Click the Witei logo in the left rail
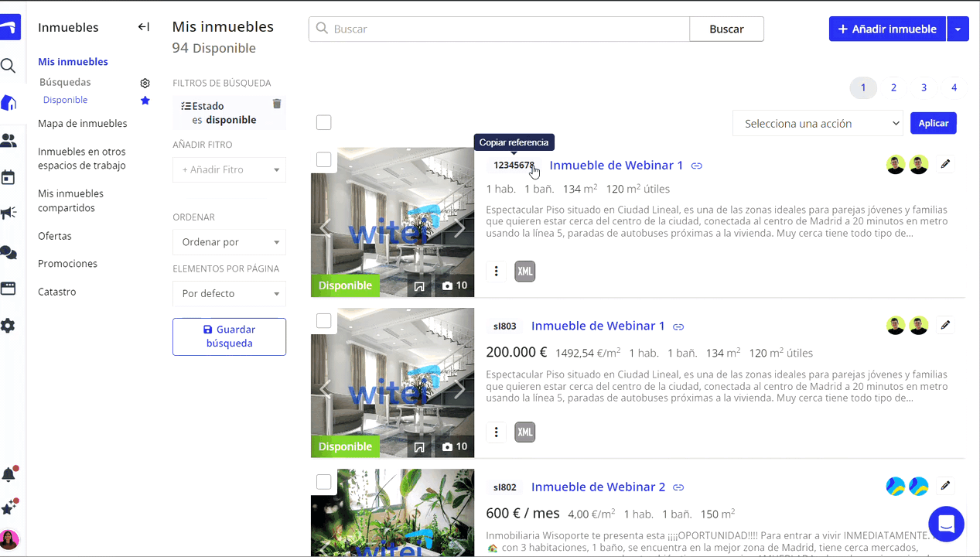The width and height of the screenshot is (980, 557). pos(9,29)
